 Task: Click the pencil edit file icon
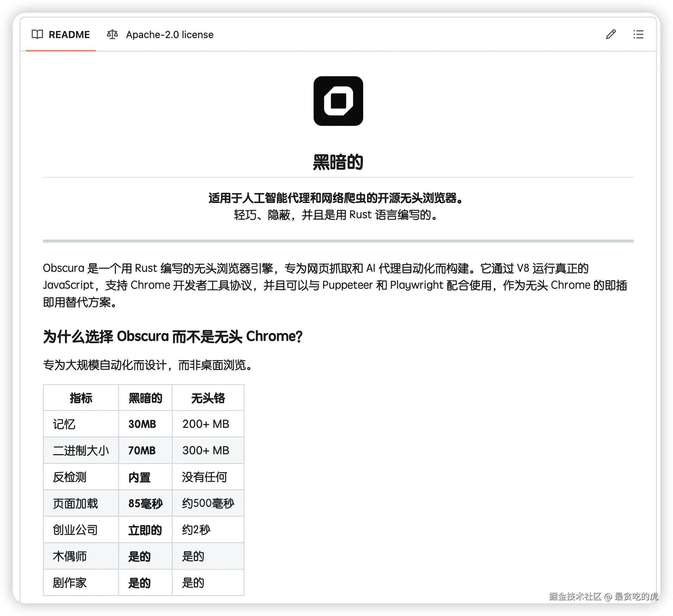(611, 35)
